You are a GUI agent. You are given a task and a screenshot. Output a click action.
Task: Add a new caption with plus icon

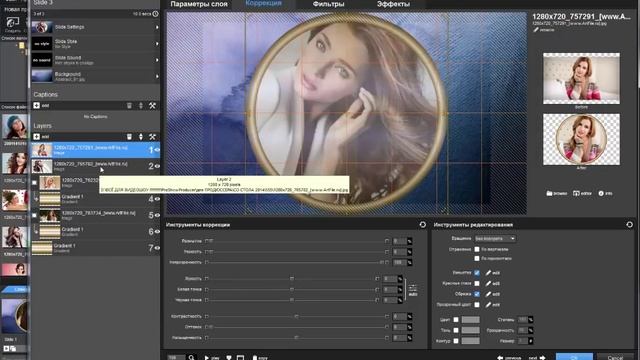36,106
